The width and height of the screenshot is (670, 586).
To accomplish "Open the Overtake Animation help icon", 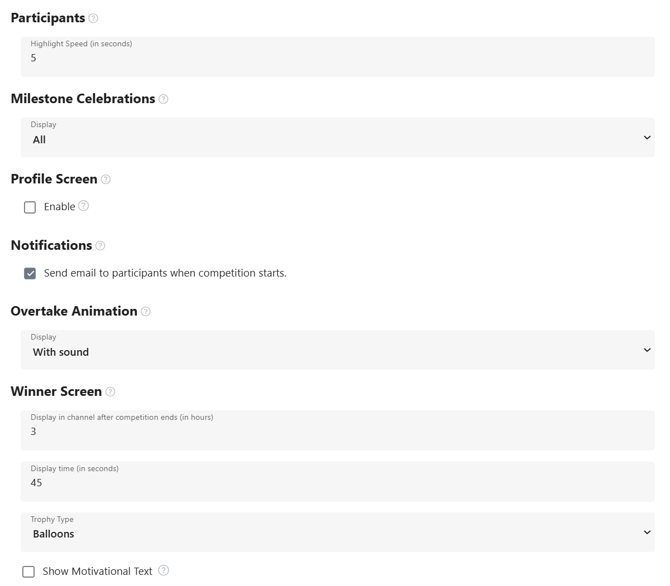I will pos(146,312).
